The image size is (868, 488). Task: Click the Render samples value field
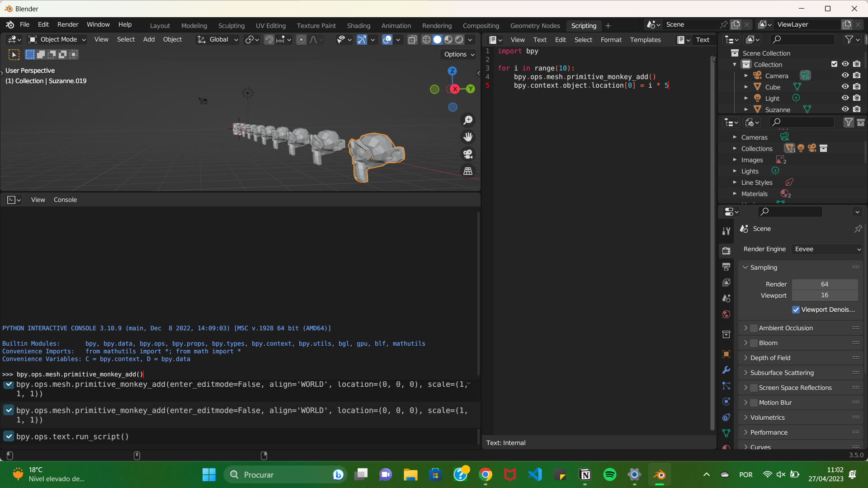[x=825, y=284]
